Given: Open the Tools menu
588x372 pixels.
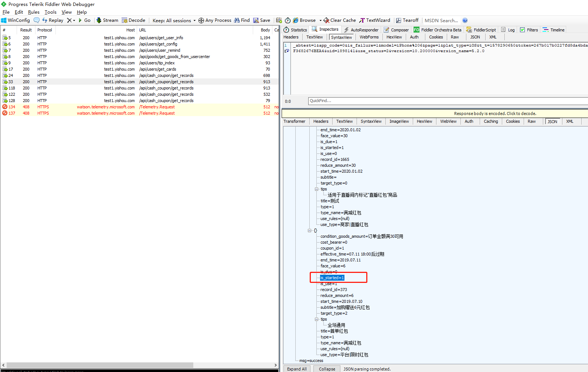Looking at the screenshot, I should click(51, 12).
